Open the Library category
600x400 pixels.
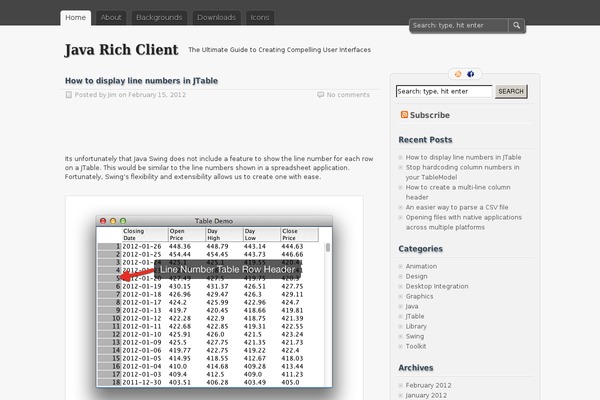tap(416, 326)
